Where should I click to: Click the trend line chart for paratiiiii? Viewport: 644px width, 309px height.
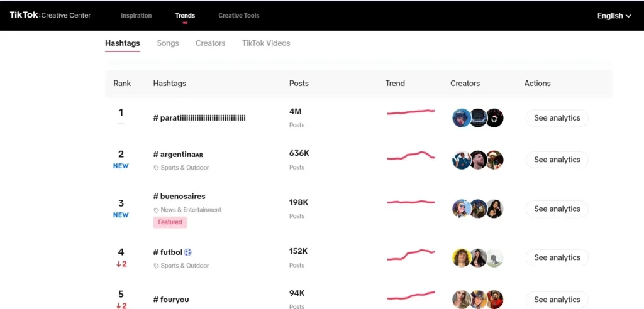click(x=411, y=112)
